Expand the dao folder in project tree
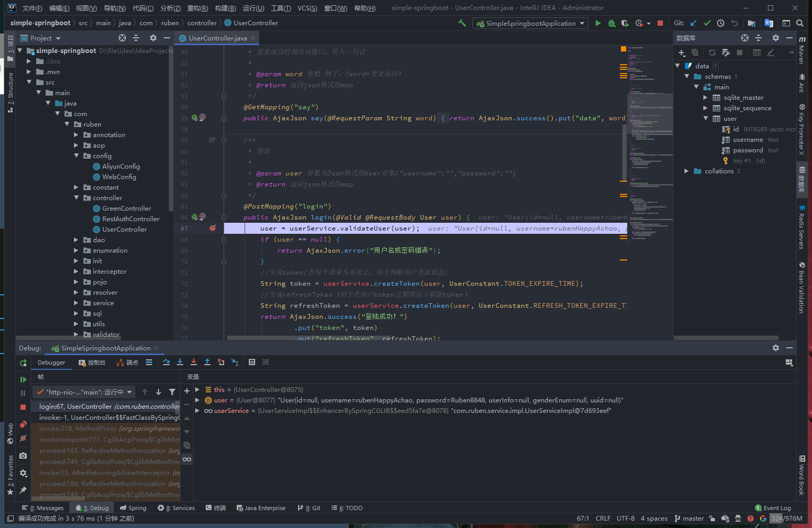Viewport: 812px width, 528px height. (x=76, y=240)
